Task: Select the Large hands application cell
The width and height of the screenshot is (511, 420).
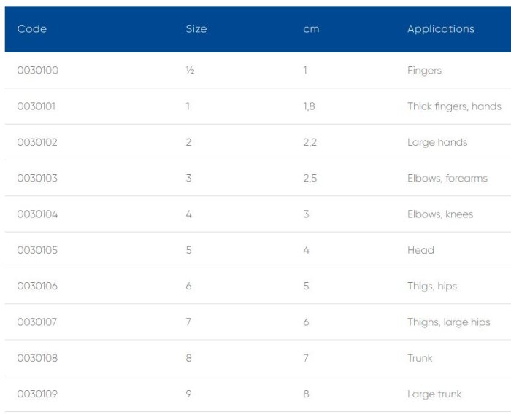Action: tap(437, 142)
